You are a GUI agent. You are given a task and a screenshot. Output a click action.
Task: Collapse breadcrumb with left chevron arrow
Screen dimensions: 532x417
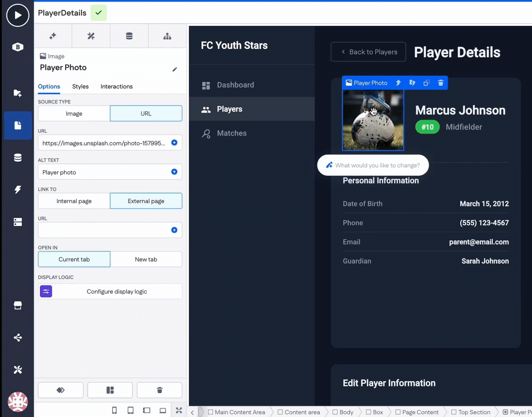tap(192, 412)
